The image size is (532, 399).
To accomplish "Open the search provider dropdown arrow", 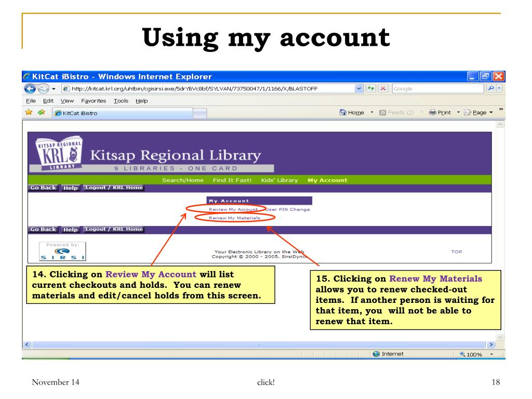I will coord(499,88).
